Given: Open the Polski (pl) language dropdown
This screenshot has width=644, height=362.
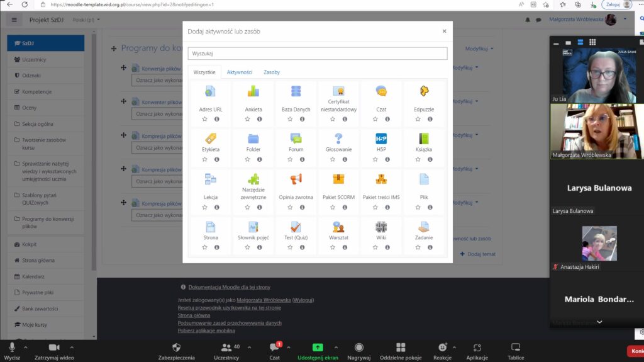Looking at the screenshot, I should [x=87, y=20].
